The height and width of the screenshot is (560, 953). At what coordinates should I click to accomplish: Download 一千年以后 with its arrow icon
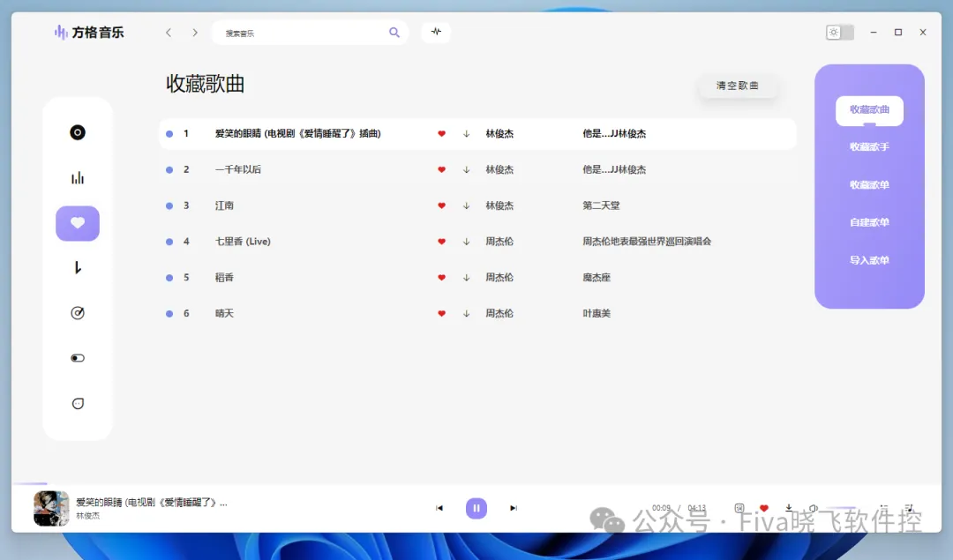(x=466, y=169)
